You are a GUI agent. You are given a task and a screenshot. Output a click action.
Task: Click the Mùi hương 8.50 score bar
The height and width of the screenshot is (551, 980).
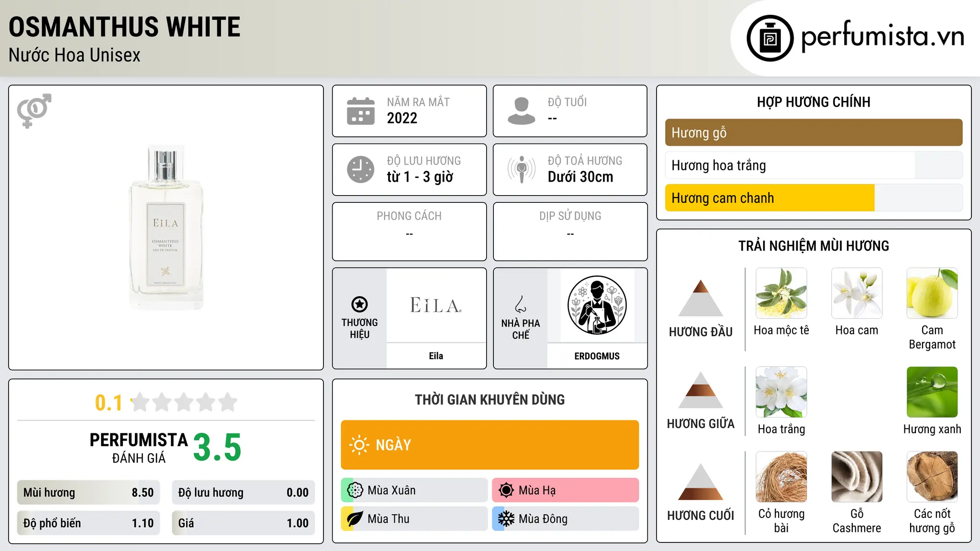[89, 493]
